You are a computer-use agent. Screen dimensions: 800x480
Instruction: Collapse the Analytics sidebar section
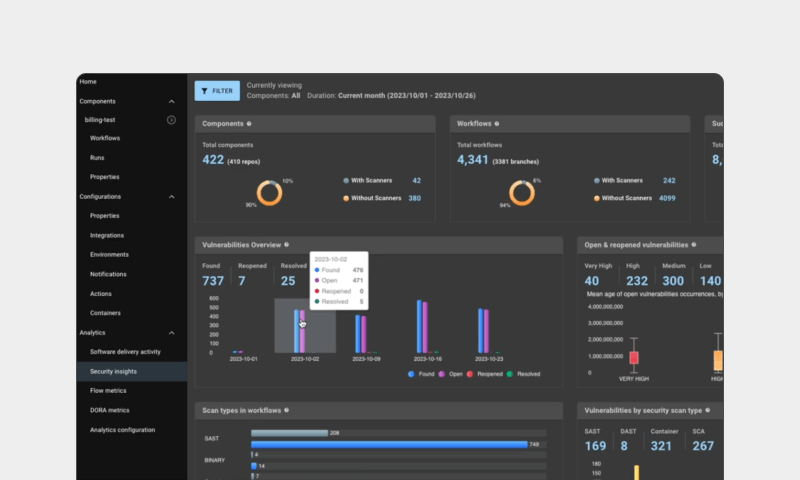click(x=171, y=333)
